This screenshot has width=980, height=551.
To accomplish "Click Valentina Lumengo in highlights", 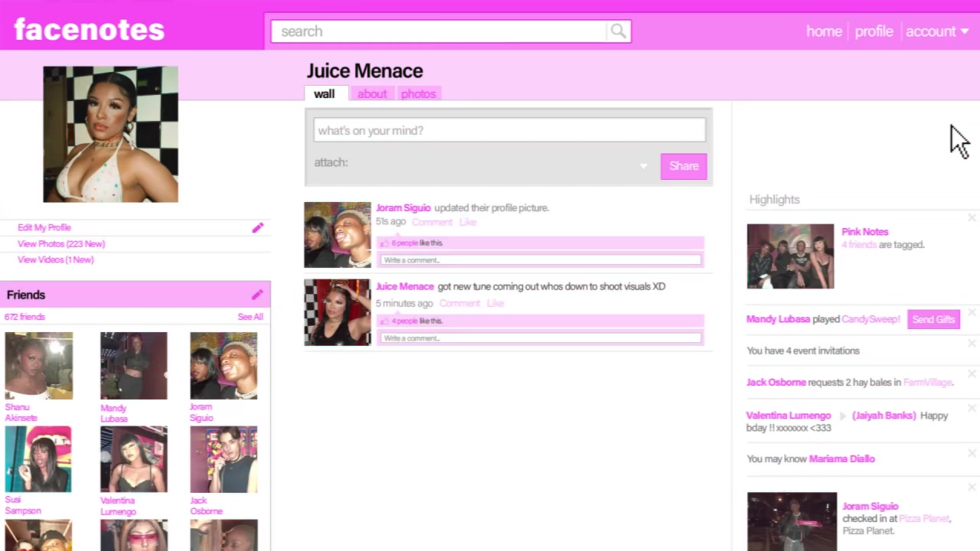I will 789,416.
